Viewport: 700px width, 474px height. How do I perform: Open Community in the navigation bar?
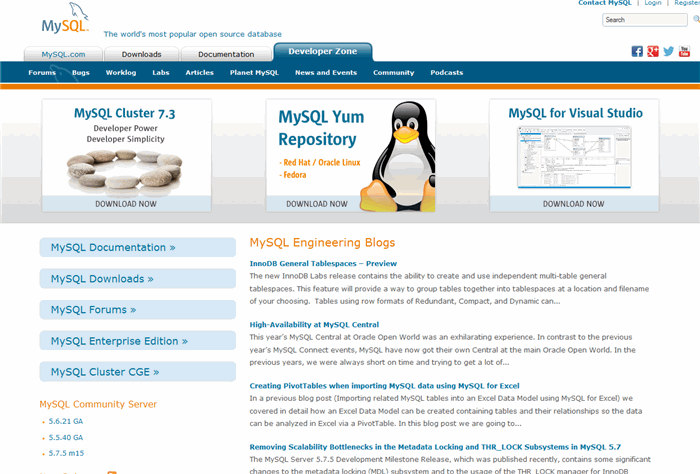(394, 72)
